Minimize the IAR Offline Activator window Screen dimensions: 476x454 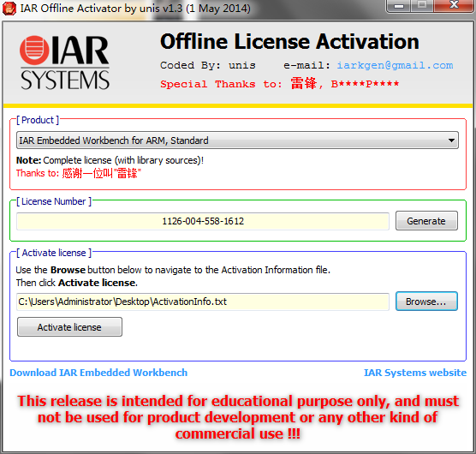(399, 5)
